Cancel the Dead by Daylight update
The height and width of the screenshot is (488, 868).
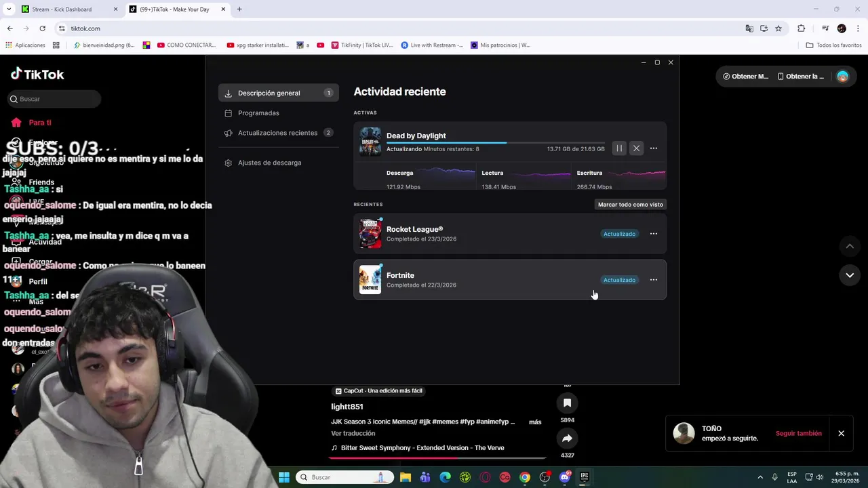click(636, 148)
